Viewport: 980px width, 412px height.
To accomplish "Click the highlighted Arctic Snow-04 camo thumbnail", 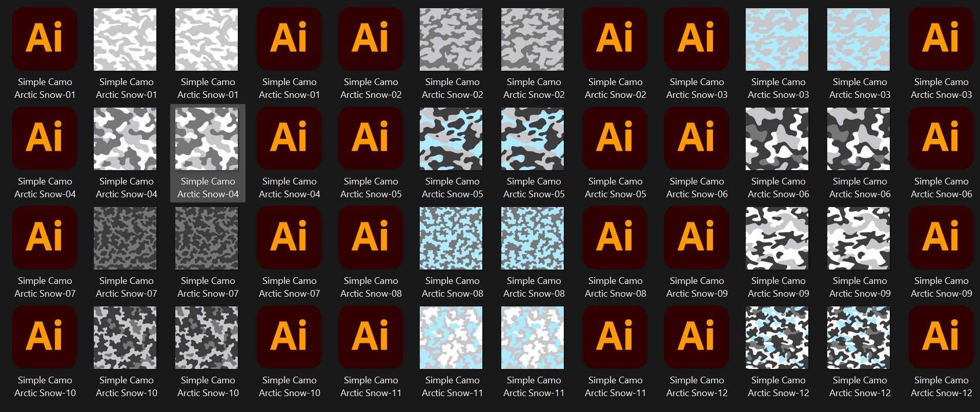I will click(x=207, y=138).
